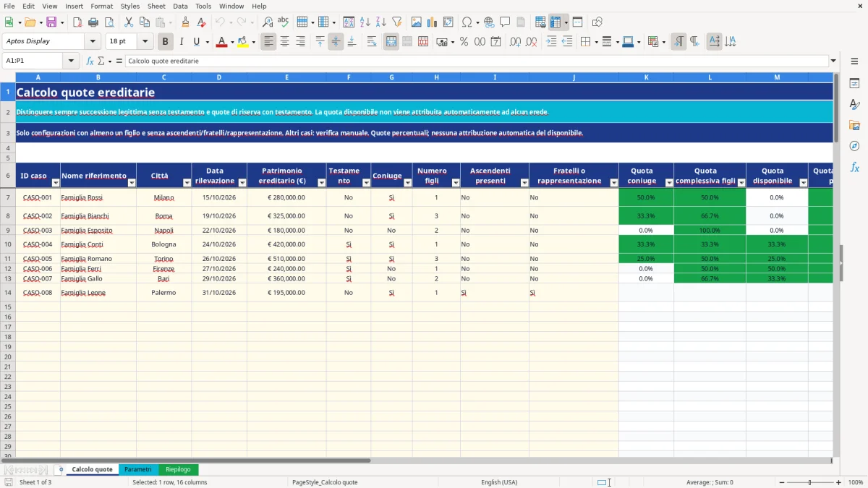The height and width of the screenshot is (488, 868).
Task: Open the Sheet menu
Action: [156, 6]
